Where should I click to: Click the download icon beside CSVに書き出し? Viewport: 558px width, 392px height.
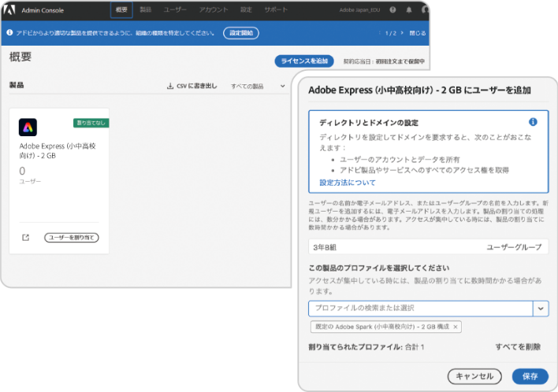(x=170, y=86)
